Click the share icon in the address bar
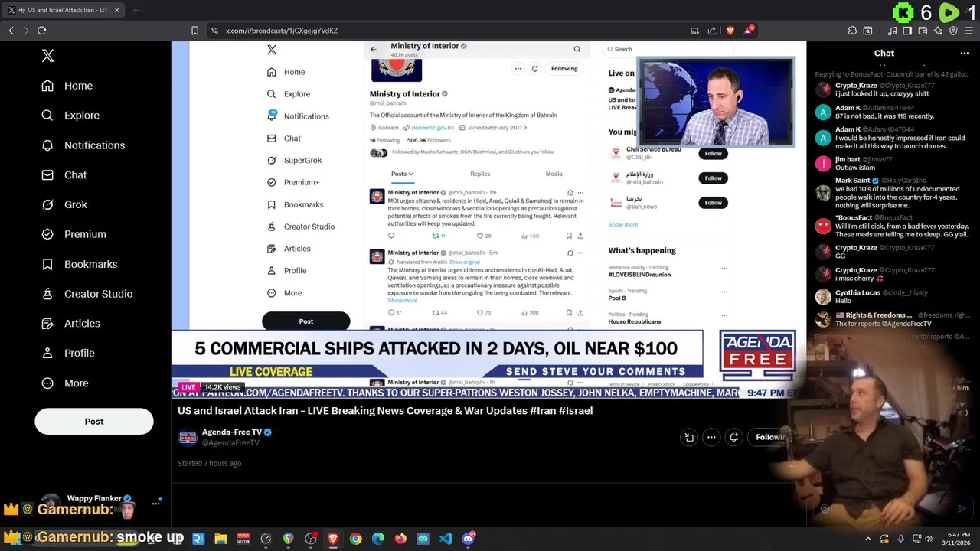Screen dimensions: 980x551 (x=712, y=31)
